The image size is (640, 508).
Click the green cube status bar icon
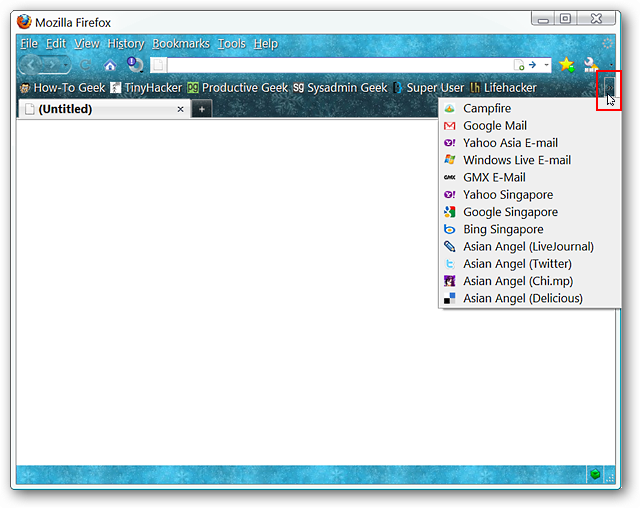click(595, 474)
